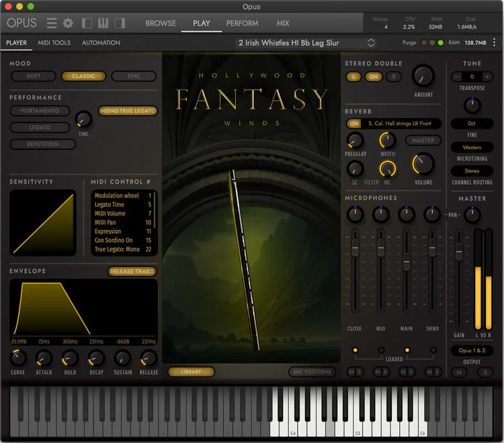Image resolution: width=504 pixels, height=443 pixels.
Task: Click the Close microphone pan knob
Action: (x=355, y=214)
